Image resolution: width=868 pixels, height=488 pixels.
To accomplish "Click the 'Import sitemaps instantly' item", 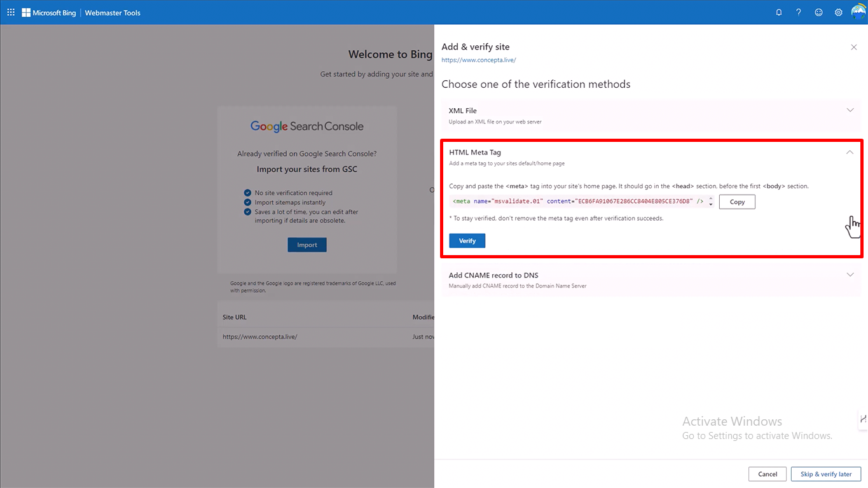I will pos(290,202).
